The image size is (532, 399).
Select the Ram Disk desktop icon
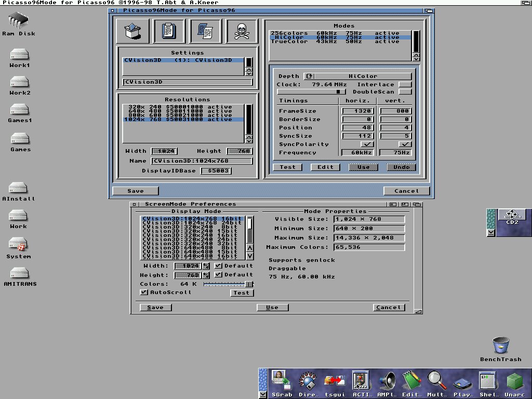[x=19, y=24]
